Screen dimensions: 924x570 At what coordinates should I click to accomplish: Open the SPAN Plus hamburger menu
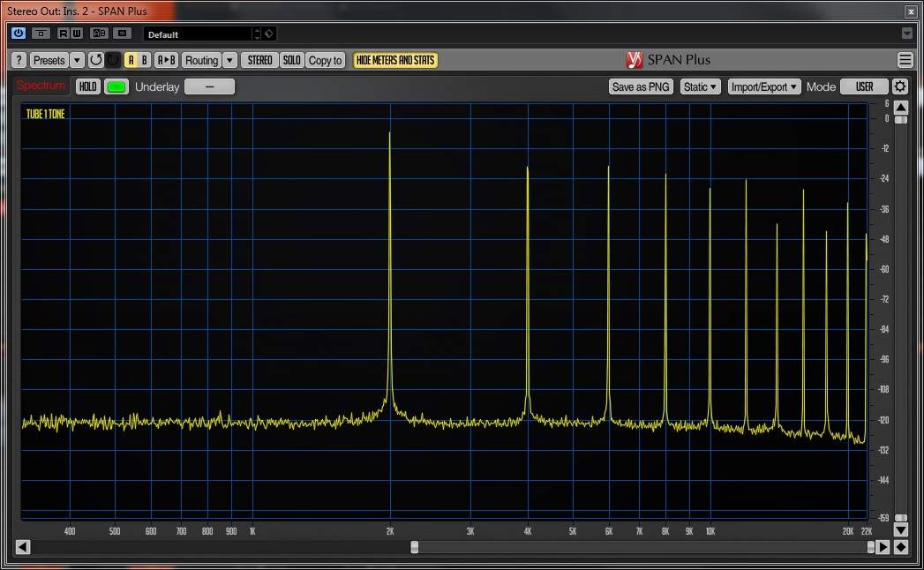(905, 60)
